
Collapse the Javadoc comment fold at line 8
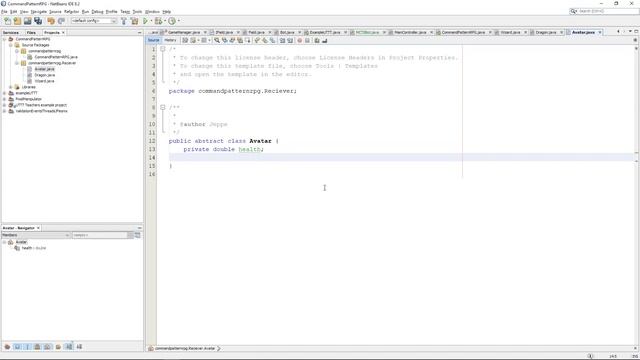[x=162, y=107]
